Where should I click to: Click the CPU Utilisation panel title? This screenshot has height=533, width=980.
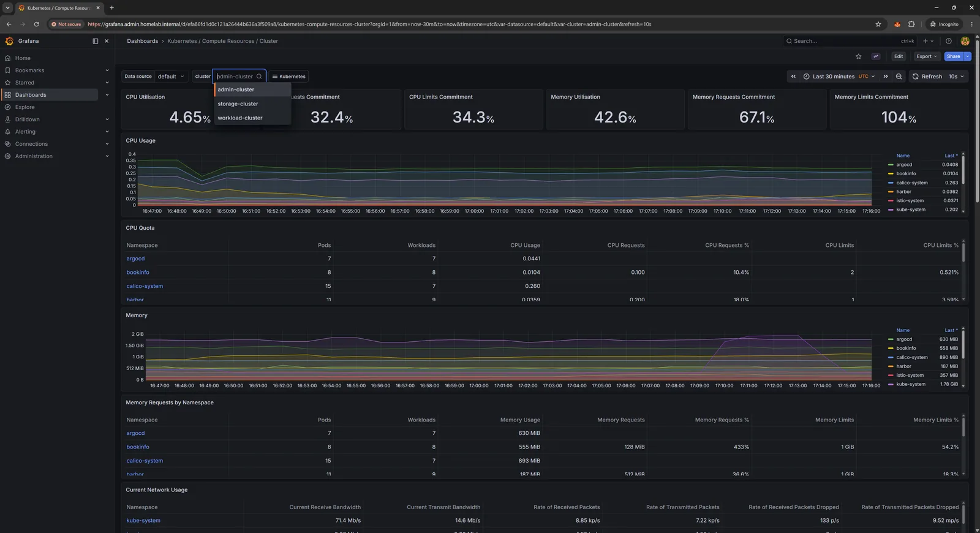(x=145, y=97)
